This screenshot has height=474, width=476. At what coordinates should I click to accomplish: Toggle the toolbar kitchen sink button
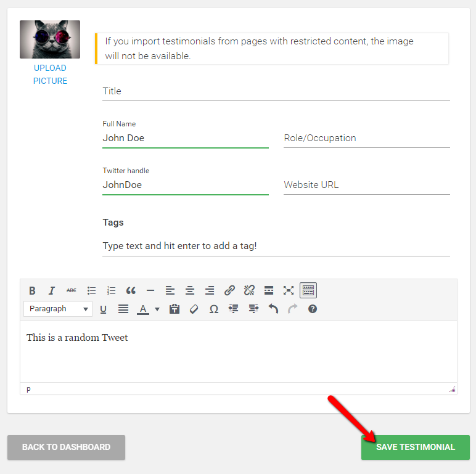coord(308,290)
